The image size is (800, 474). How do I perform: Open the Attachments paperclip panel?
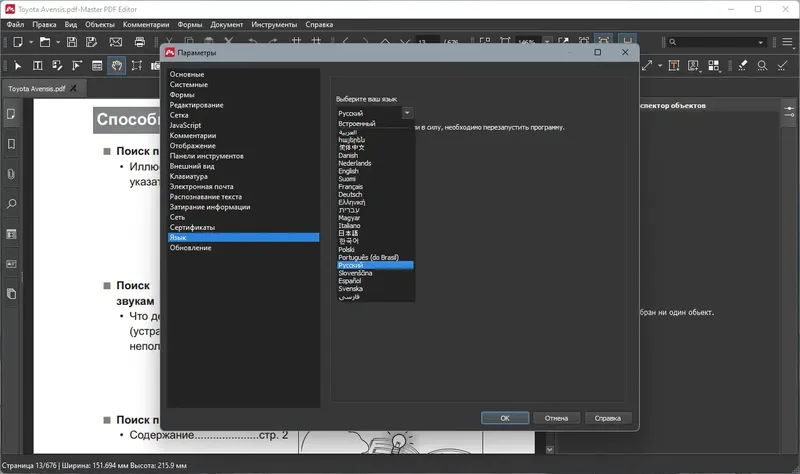coord(11,174)
